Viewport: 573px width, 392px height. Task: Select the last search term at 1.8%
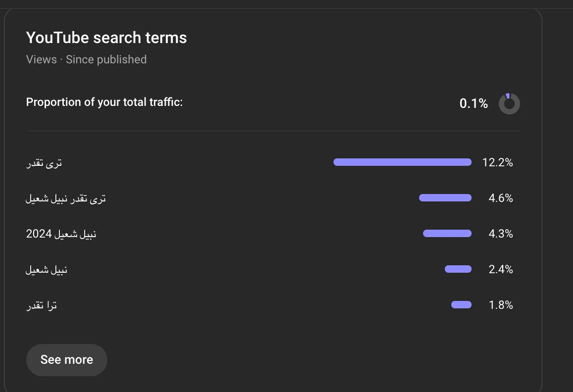(42, 305)
